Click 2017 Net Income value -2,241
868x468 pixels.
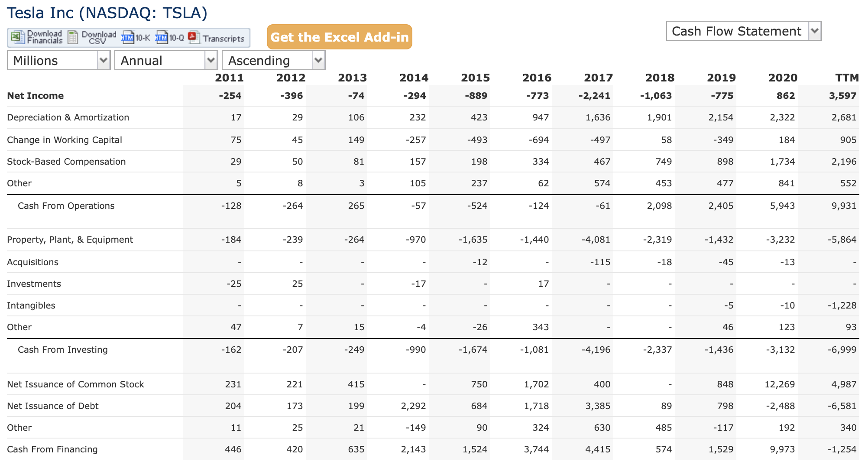(x=594, y=96)
